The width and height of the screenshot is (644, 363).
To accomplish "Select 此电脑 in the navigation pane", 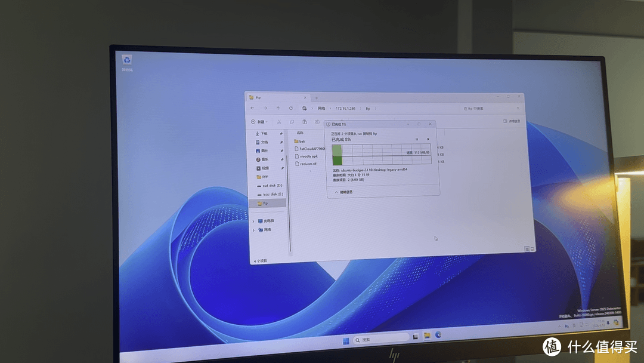I will pos(266,221).
